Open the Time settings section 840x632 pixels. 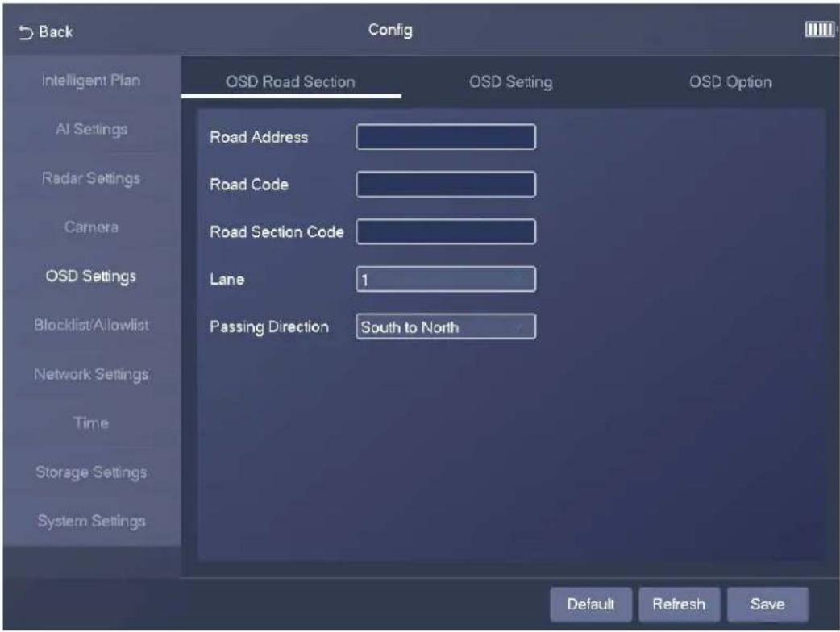click(91, 423)
